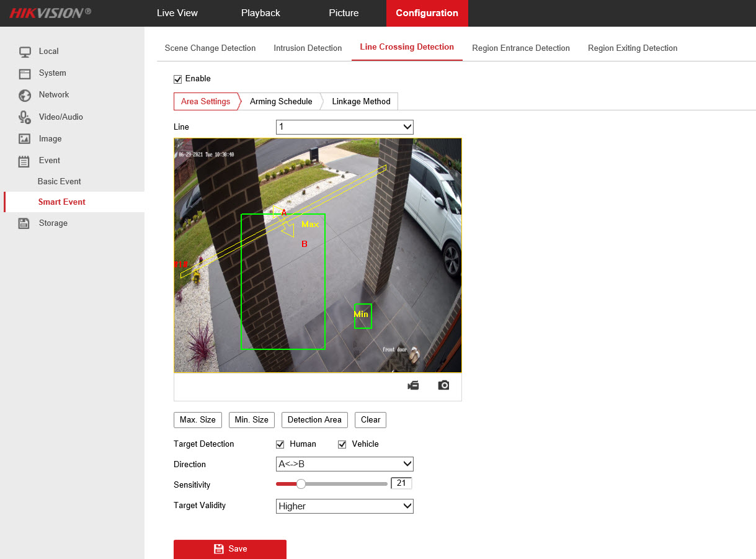Uncheck the Human target detection checkbox
The image size is (756, 559).
(280, 444)
